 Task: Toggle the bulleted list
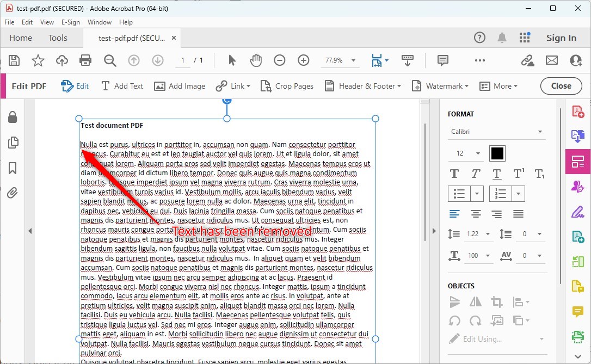459,194
